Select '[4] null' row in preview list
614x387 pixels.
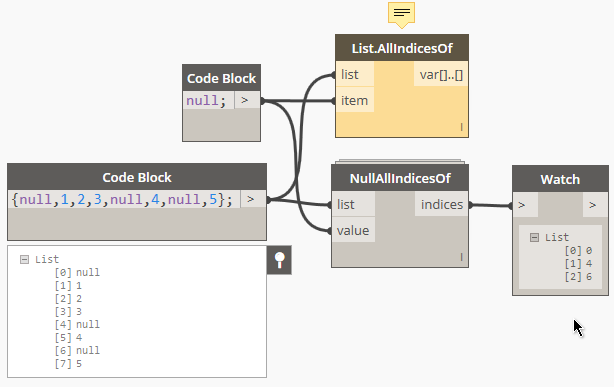tap(77, 324)
